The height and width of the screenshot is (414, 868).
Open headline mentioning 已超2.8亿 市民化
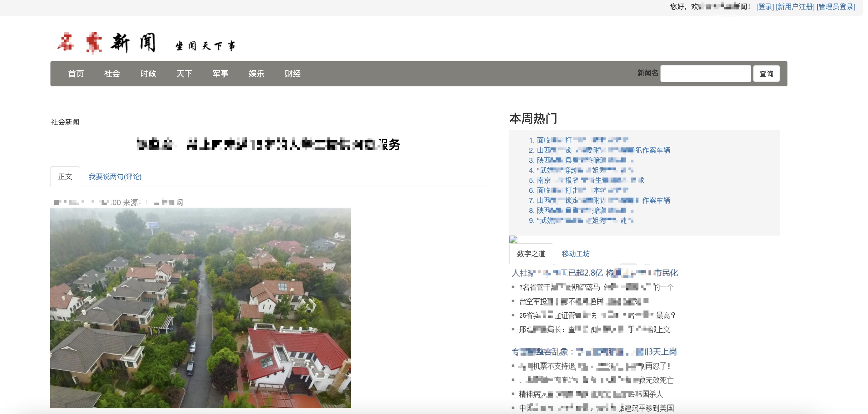(x=595, y=273)
